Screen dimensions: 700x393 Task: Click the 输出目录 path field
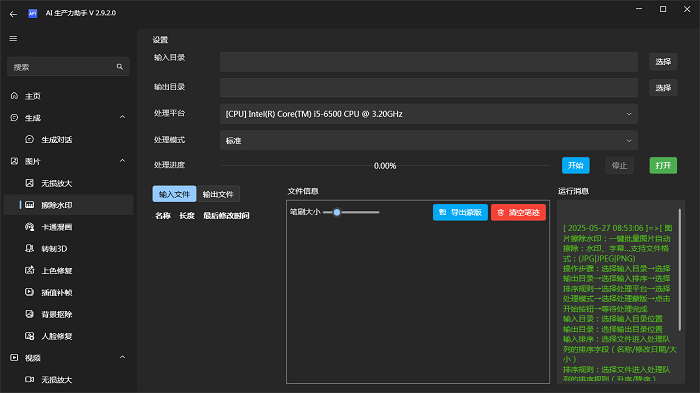429,88
